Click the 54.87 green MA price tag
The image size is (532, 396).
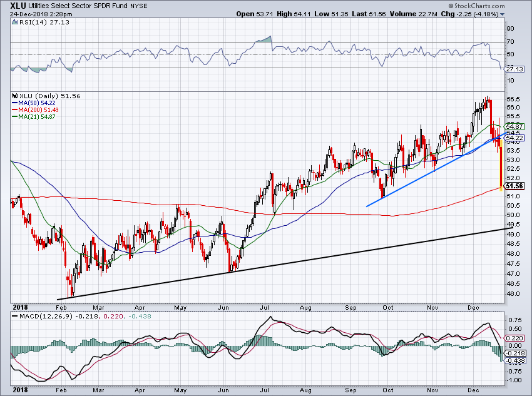(514, 126)
